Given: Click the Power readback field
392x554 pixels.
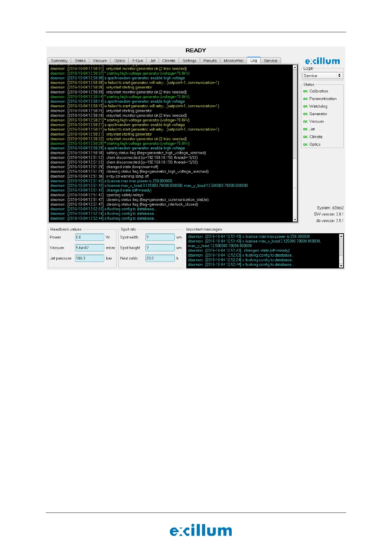Looking at the screenshot, I should tap(90, 237).
